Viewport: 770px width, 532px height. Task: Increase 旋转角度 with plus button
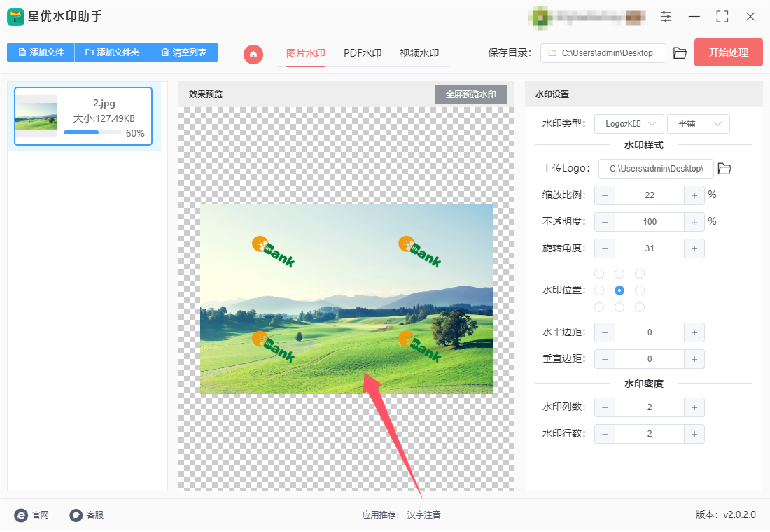[694, 248]
